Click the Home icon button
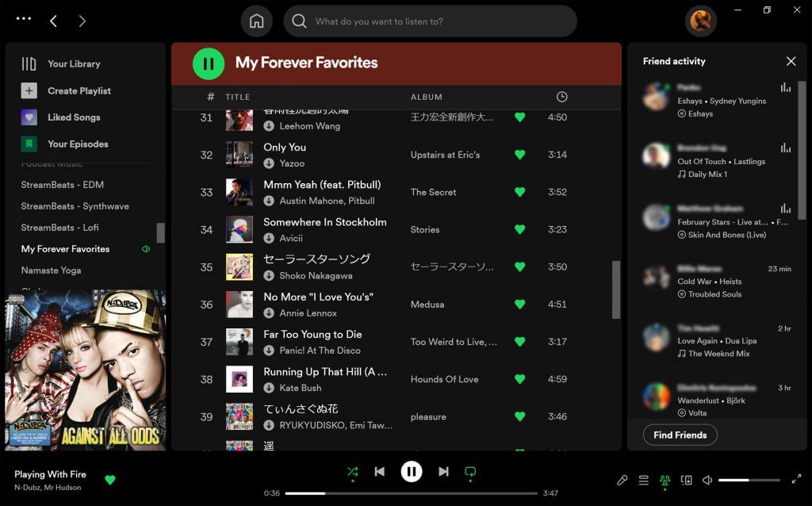 click(x=256, y=21)
